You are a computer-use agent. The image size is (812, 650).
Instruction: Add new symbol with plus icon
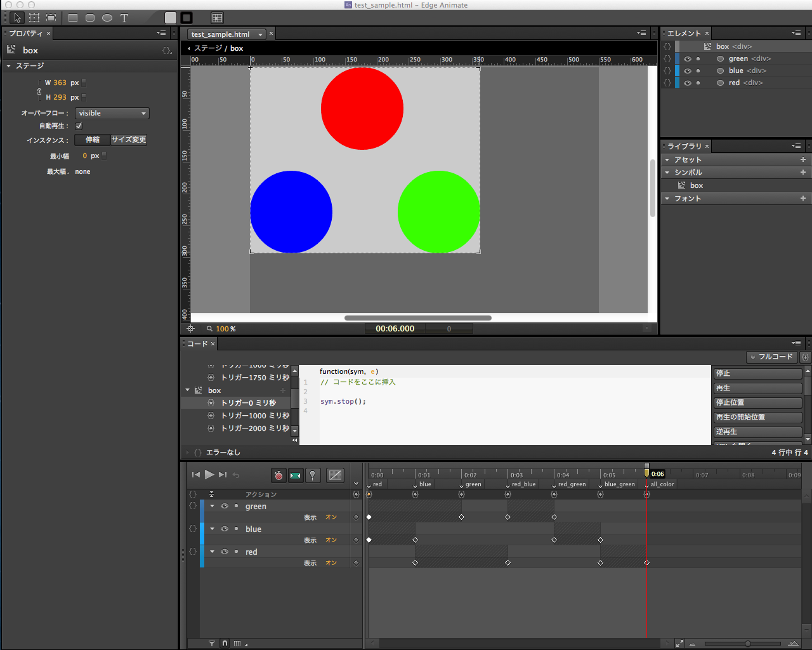pyautogui.click(x=803, y=173)
